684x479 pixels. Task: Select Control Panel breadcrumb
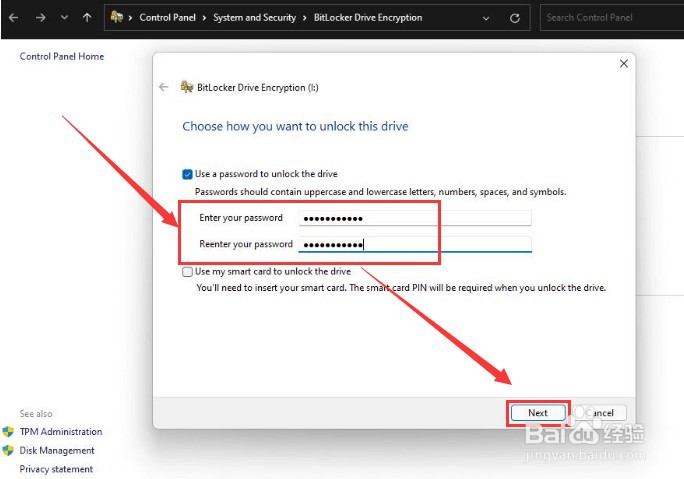tap(168, 18)
